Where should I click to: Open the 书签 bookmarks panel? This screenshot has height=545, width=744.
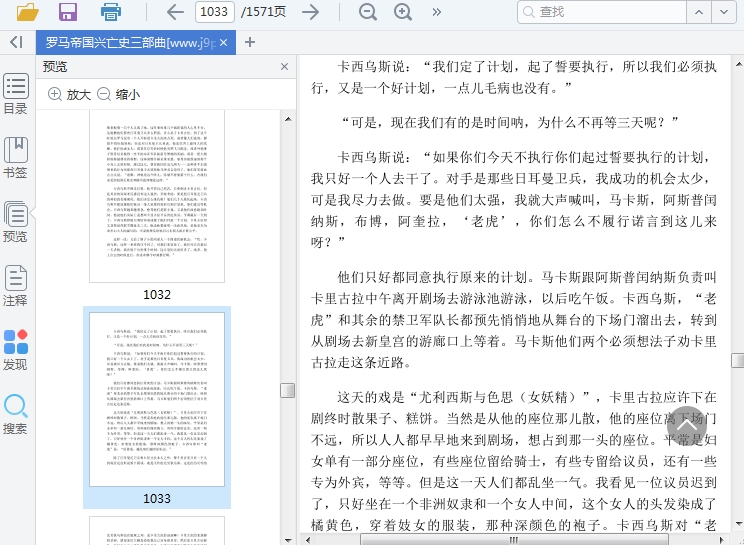coord(16,158)
